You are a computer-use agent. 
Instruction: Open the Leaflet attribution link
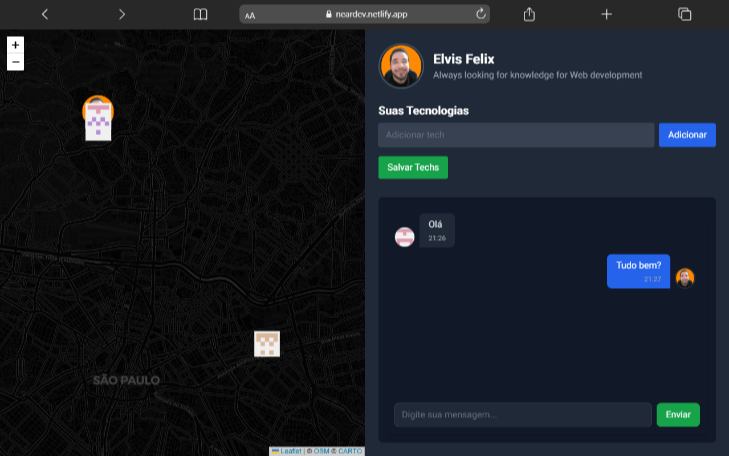pos(291,451)
